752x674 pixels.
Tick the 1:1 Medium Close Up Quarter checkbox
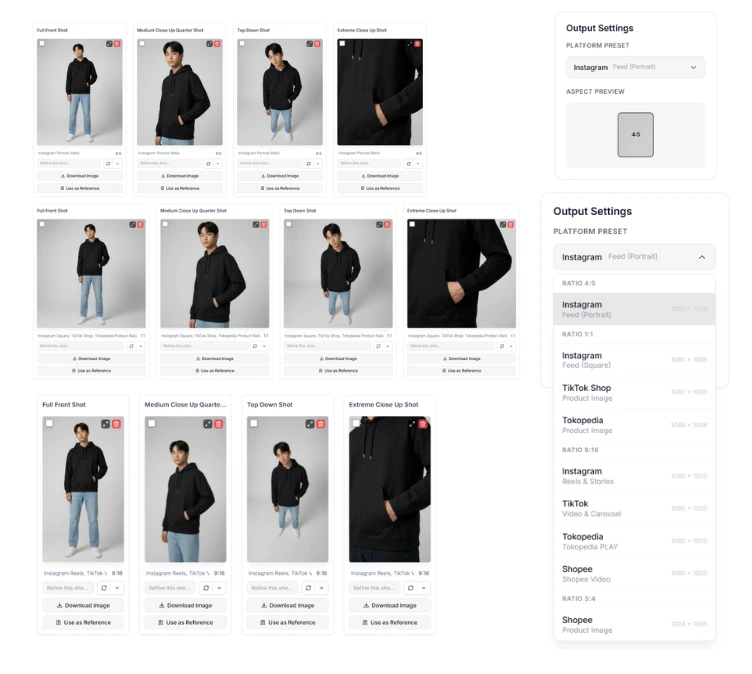(165, 224)
